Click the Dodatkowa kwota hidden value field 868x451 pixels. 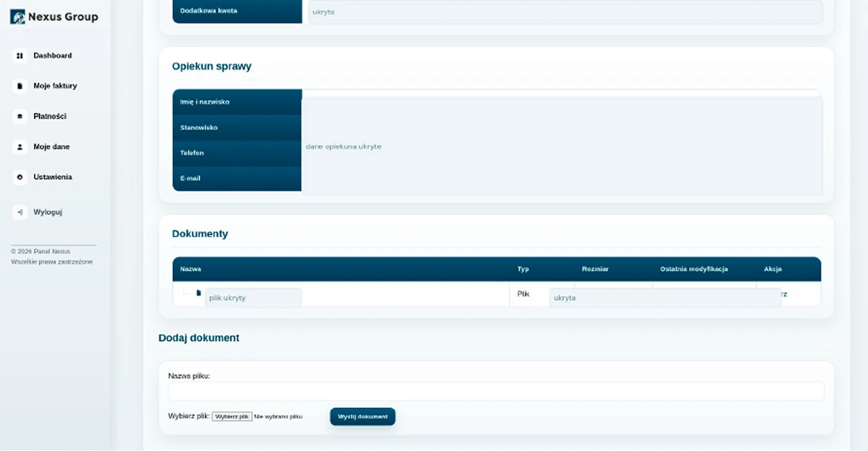pyautogui.click(x=565, y=12)
